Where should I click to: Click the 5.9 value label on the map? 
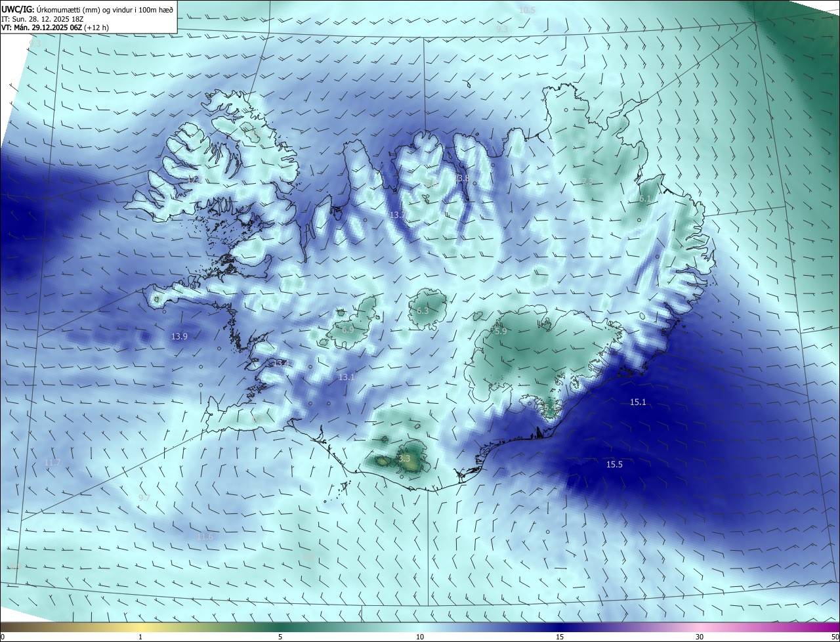point(501,332)
